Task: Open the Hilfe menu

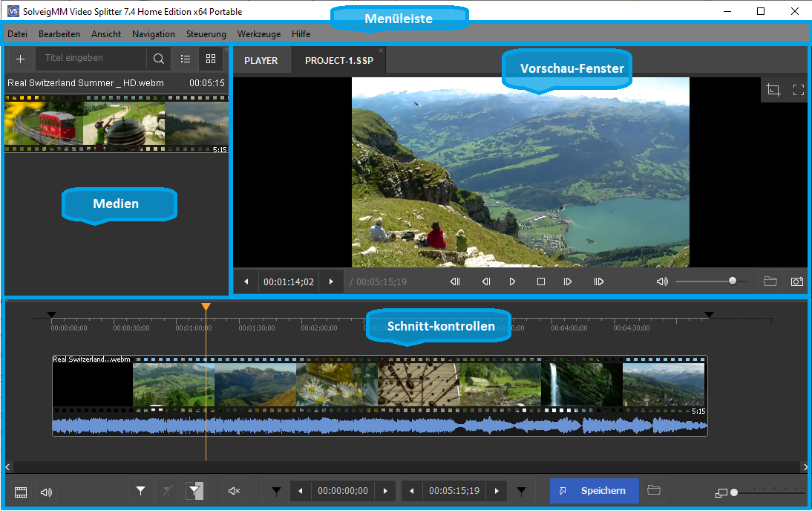Action: point(301,34)
